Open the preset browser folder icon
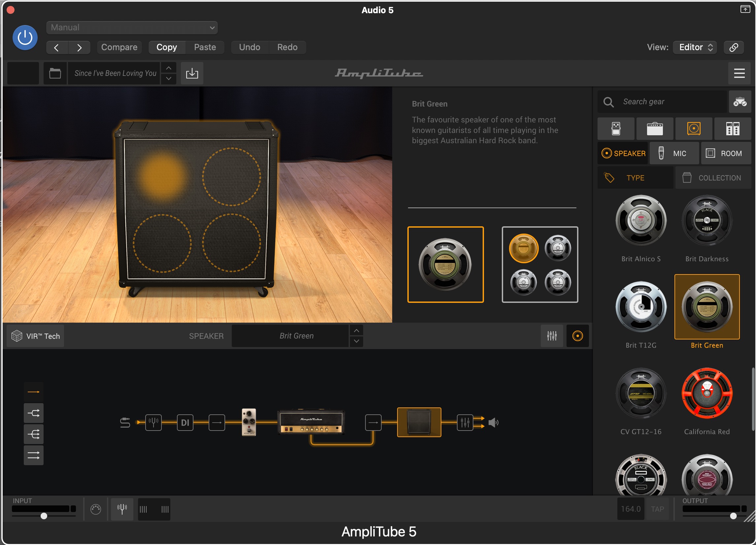Screen dimensions: 756x545 (x=55, y=73)
